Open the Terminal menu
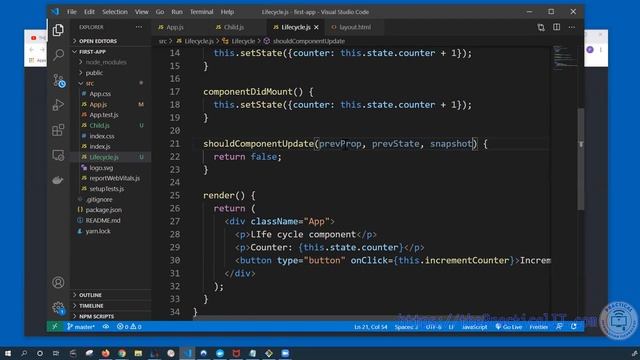 201,12
